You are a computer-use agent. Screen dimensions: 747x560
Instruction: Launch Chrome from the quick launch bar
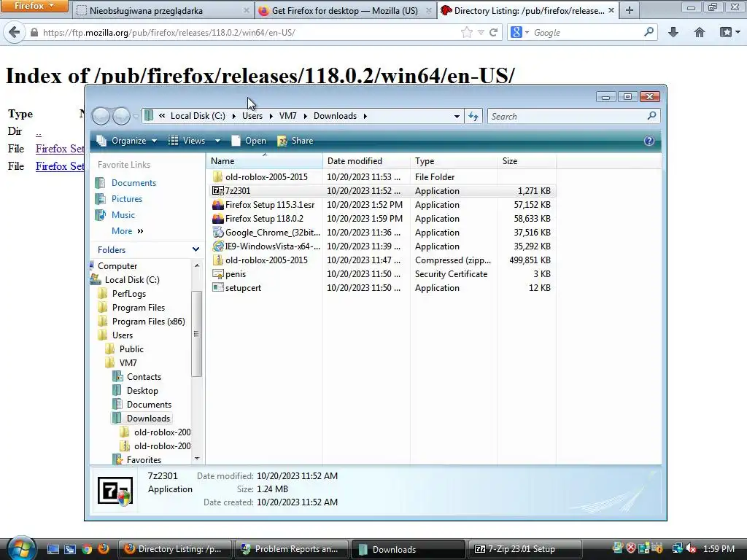pyautogui.click(x=87, y=549)
